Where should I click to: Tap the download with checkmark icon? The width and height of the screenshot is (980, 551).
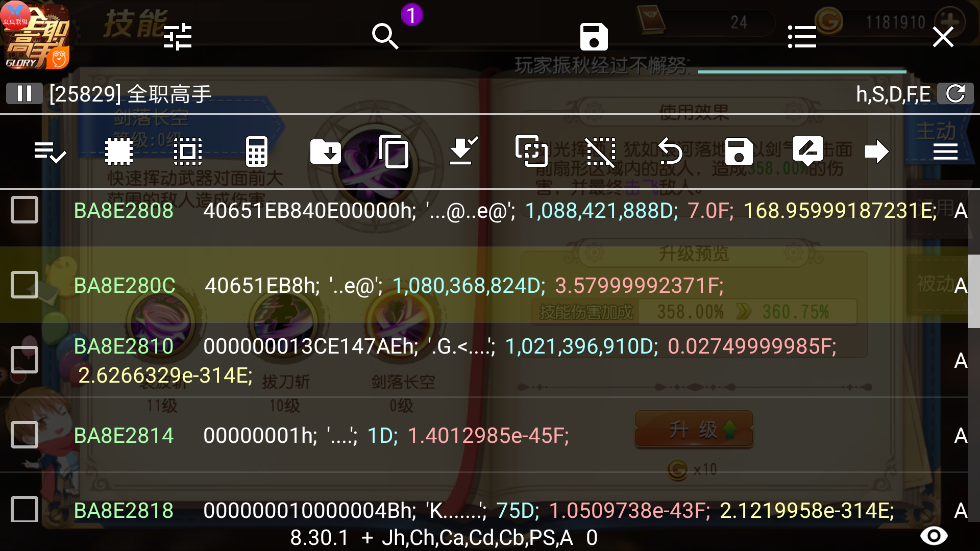(463, 151)
